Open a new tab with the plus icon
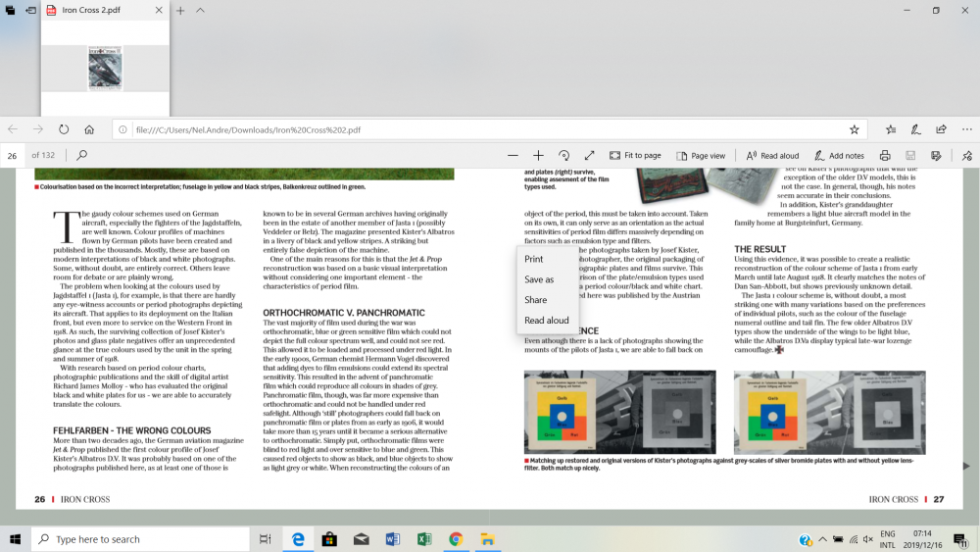980x552 pixels. tap(180, 11)
